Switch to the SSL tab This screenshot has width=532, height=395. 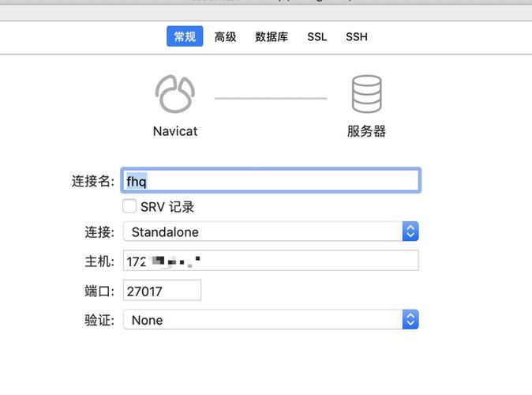click(x=317, y=36)
